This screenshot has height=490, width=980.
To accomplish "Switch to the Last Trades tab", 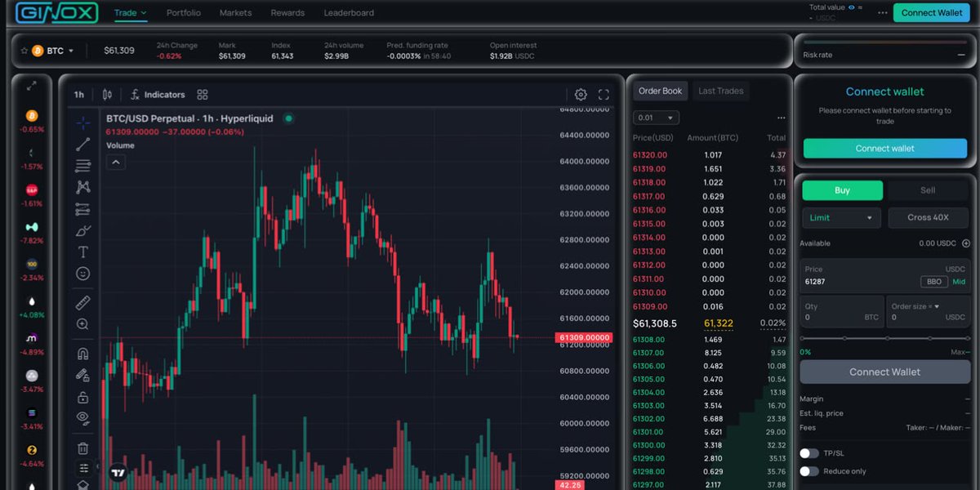I will tap(721, 91).
